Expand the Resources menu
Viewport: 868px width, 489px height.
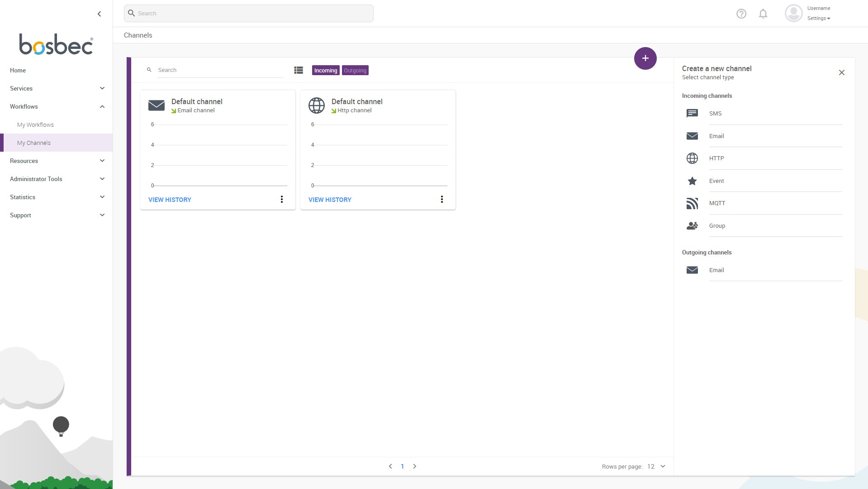point(57,161)
